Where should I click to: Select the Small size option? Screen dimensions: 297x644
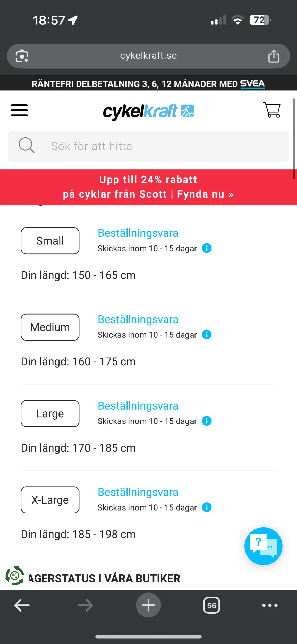pos(50,241)
